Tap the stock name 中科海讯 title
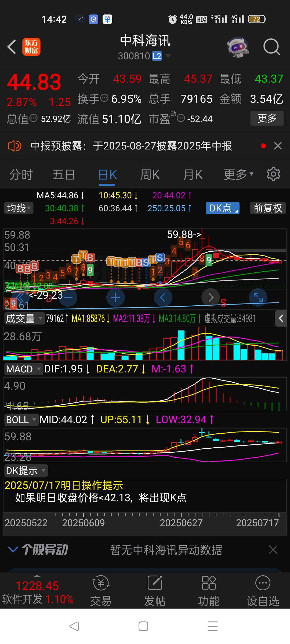The width and height of the screenshot is (290, 644). coord(145,41)
